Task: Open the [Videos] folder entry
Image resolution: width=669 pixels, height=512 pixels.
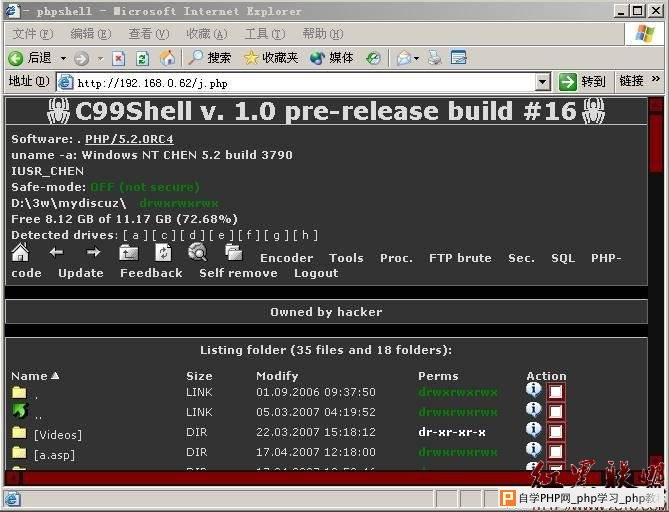Action: (58, 435)
